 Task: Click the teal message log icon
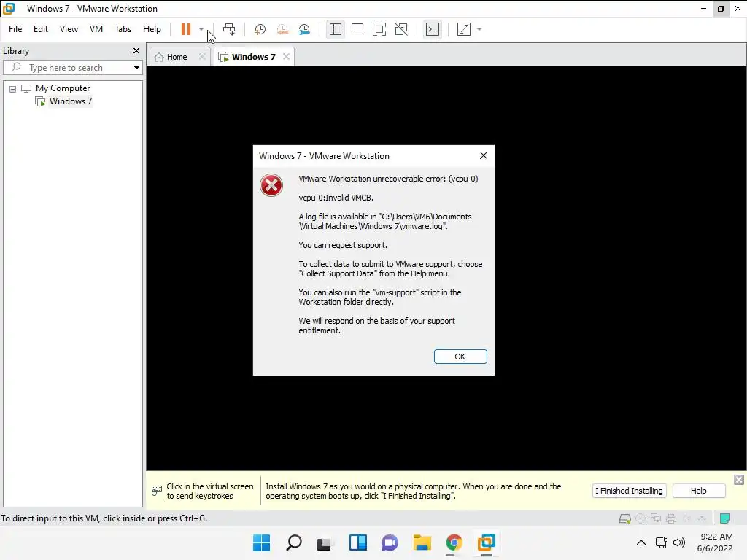pyautogui.click(x=726, y=519)
